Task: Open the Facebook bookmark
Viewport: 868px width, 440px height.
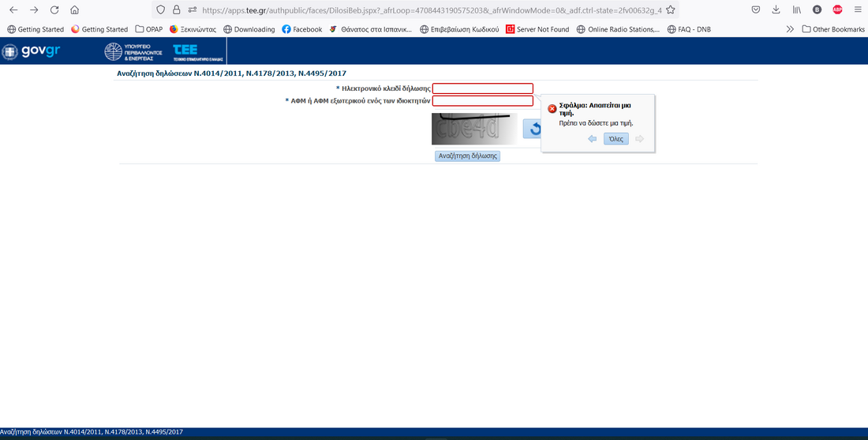Action: click(x=301, y=29)
